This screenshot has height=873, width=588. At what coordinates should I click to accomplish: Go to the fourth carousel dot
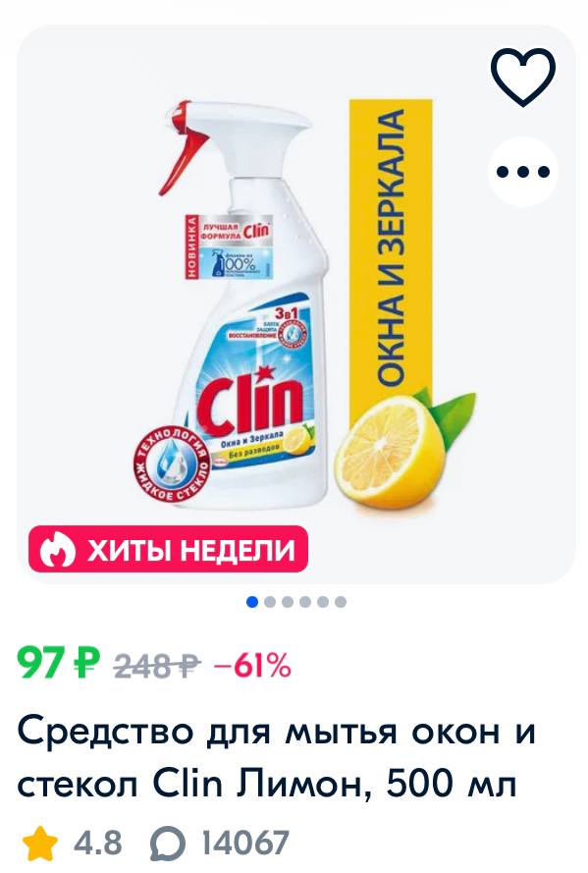[x=305, y=601]
